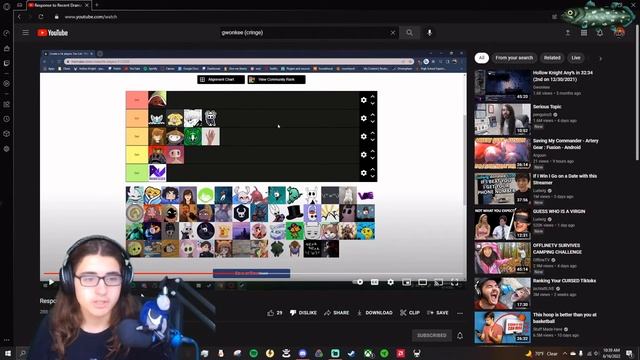Open GX Control speedometer in sidebar
640x360 pixels.
click(7, 33)
